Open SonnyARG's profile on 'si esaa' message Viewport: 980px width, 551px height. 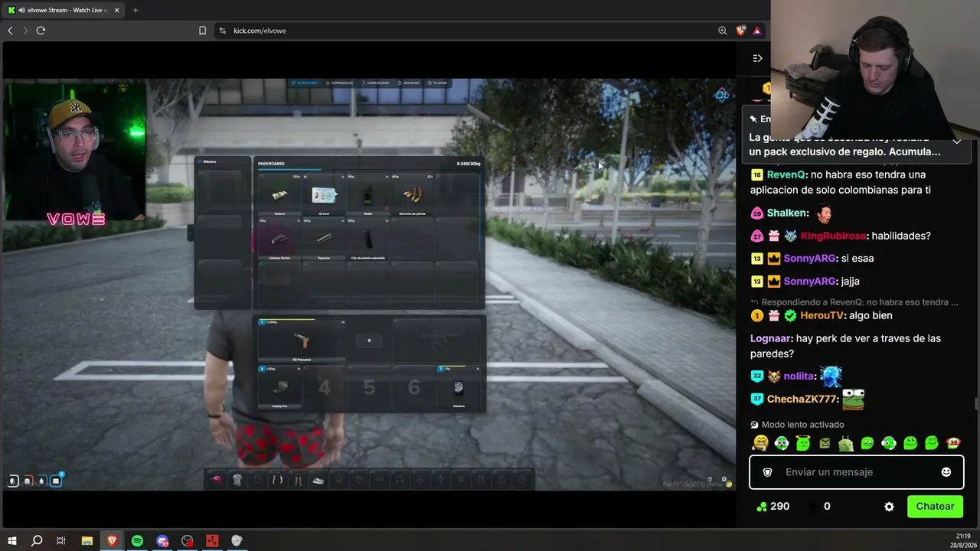(809, 259)
